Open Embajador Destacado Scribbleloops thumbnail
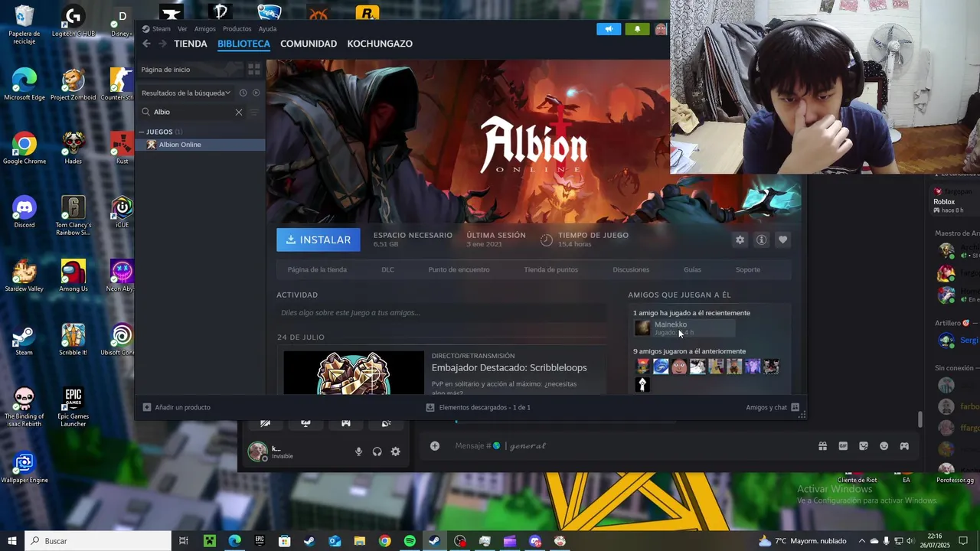 354,373
